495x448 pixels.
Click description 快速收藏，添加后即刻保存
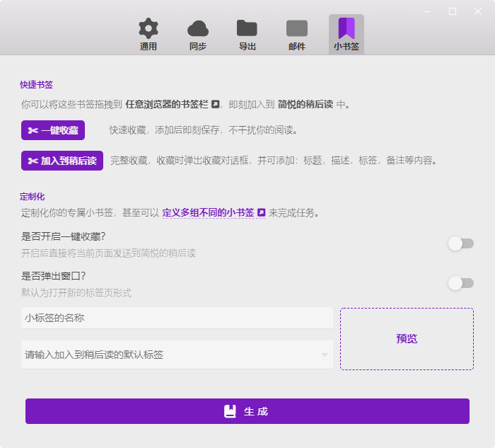[x=203, y=130]
